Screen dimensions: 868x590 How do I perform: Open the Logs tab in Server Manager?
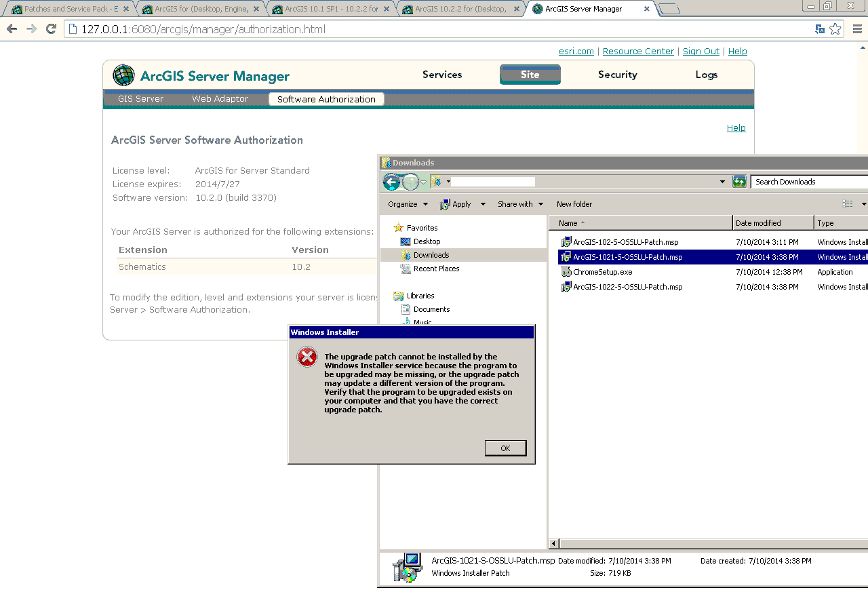707,75
